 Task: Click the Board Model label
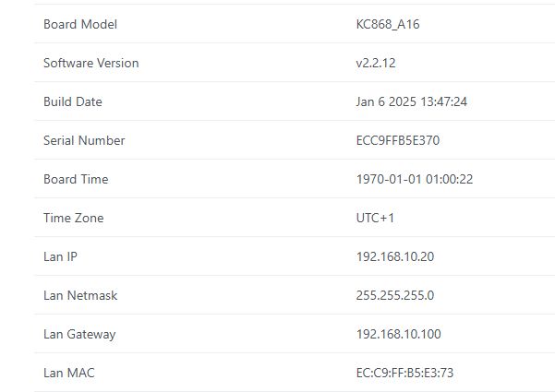(80, 24)
